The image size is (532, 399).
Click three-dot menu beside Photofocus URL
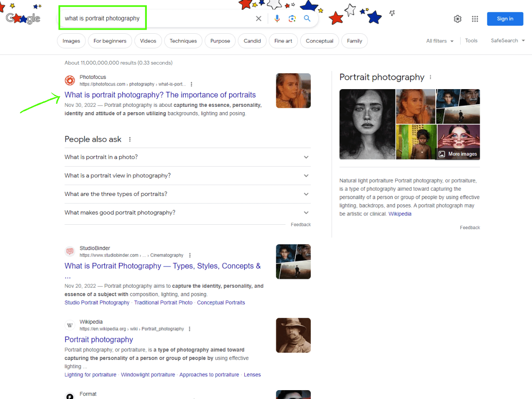[192, 84]
